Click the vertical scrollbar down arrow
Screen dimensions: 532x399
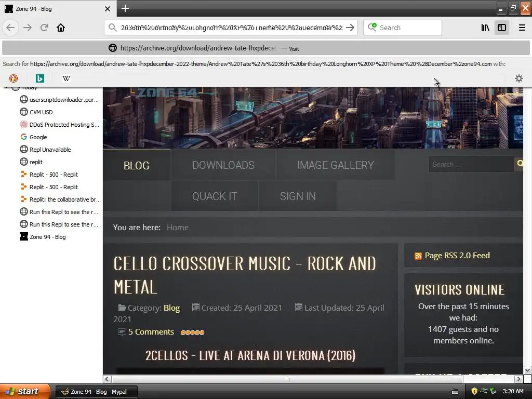528,370
